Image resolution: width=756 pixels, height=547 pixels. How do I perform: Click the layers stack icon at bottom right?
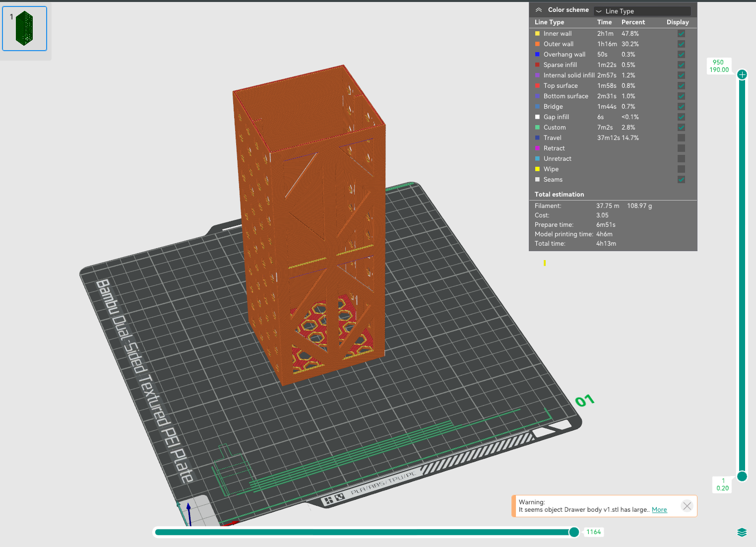coord(742,532)
